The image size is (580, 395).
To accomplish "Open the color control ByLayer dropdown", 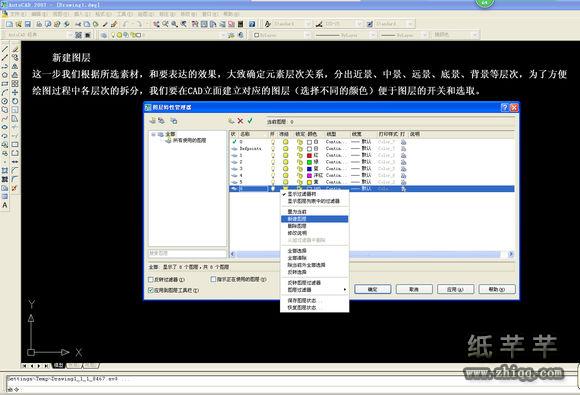I will click(x=307, y=35).
